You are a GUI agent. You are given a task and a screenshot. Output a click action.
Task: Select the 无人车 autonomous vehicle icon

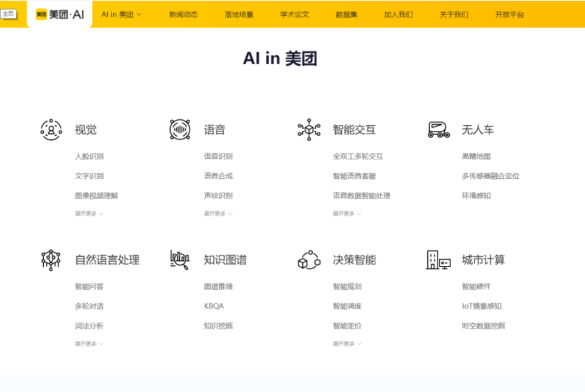438,129
